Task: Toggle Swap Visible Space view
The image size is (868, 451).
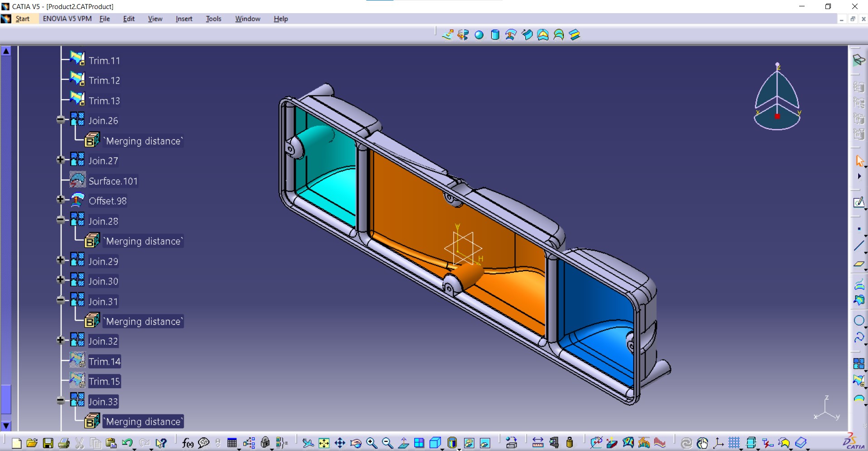Action: point(484,443)
